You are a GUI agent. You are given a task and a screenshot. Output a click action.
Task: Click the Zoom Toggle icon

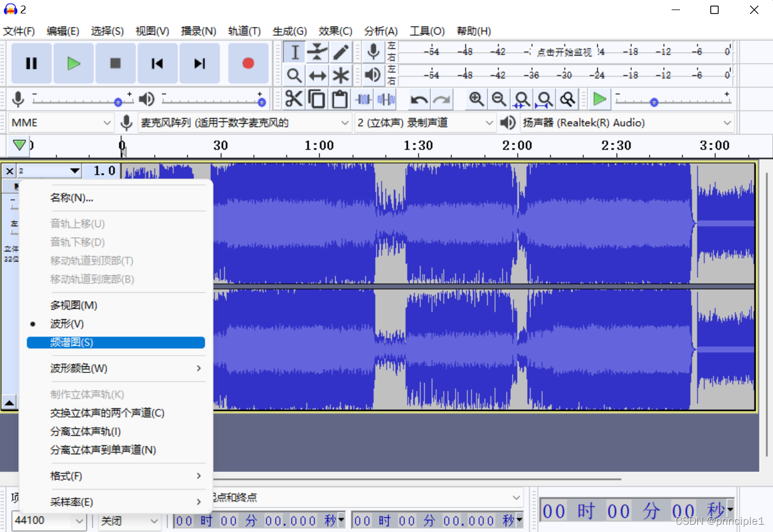click(568, 99)
